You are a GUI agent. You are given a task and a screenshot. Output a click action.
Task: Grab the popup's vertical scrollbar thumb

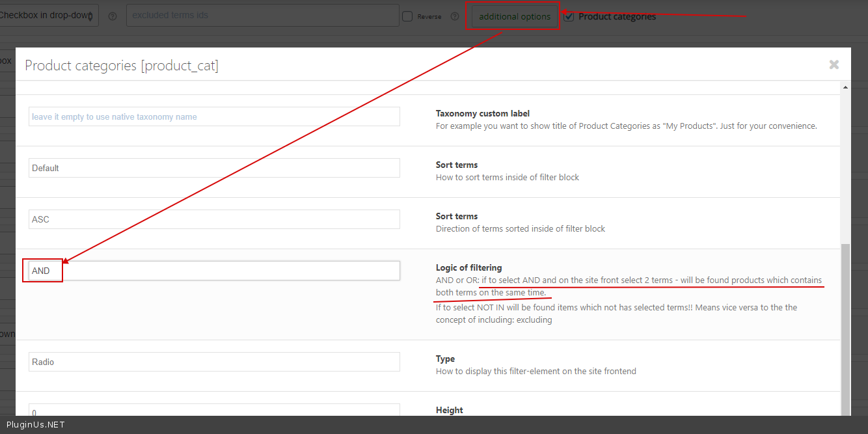(x=845, y=325)
